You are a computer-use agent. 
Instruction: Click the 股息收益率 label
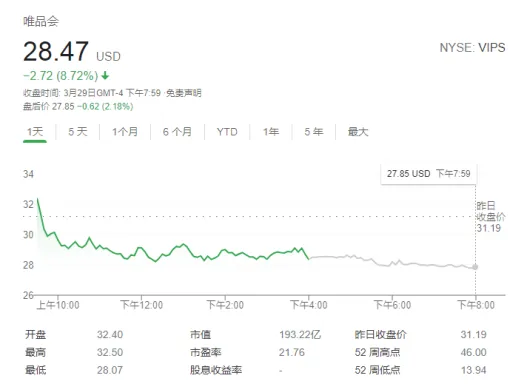pos(216,370)
